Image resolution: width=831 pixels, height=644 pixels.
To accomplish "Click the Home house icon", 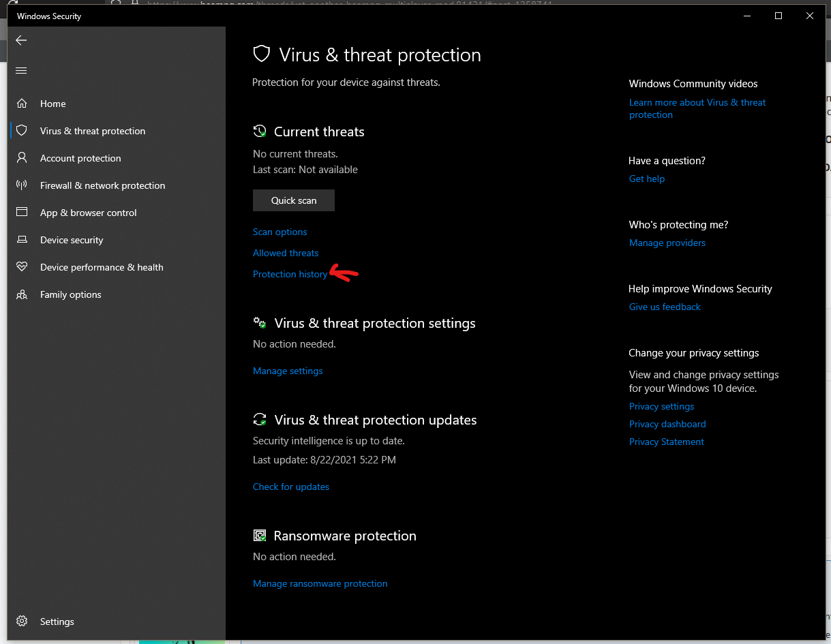I will tap(22, 104).
